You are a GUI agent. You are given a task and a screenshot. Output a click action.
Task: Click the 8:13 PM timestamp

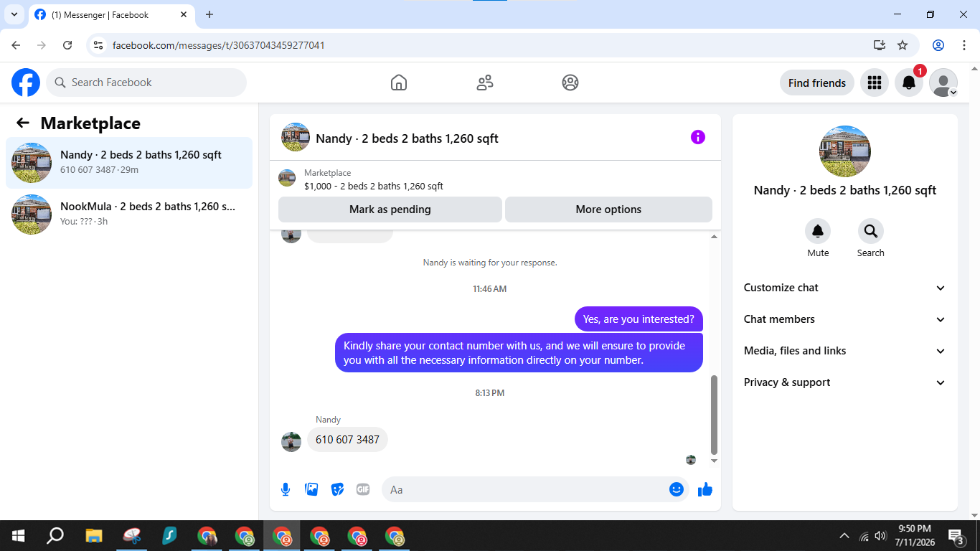coord(490,393)
